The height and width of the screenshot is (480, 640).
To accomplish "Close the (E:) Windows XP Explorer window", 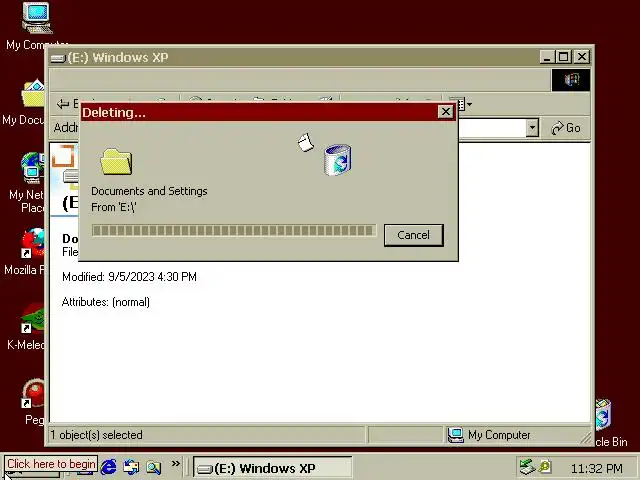I will click(582, 57).
